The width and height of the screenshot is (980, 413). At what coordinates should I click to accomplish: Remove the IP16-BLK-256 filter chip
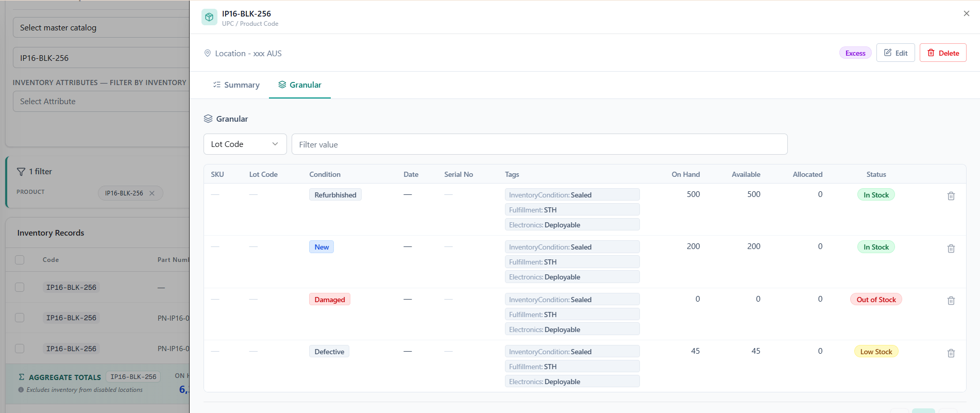tap(152, 193)
